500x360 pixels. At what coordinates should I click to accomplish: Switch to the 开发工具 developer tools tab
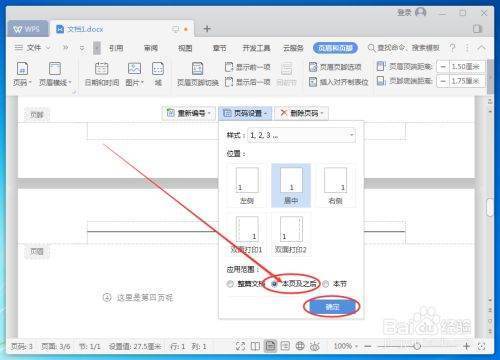tap(256, 48)
